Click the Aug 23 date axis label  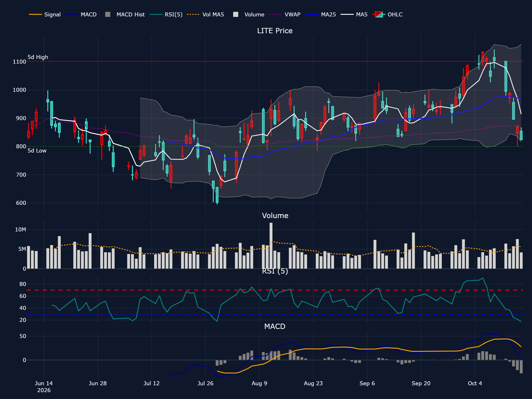[313, 383]
